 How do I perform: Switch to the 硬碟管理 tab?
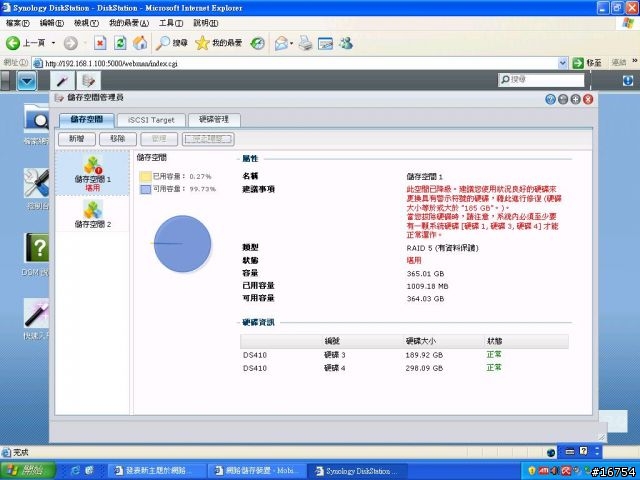click(214, 120)
